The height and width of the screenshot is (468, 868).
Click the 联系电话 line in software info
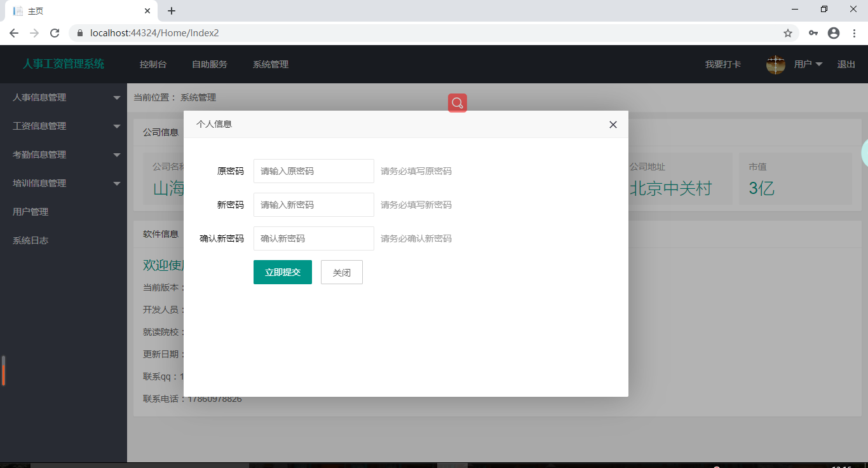(x=193, y=399)
